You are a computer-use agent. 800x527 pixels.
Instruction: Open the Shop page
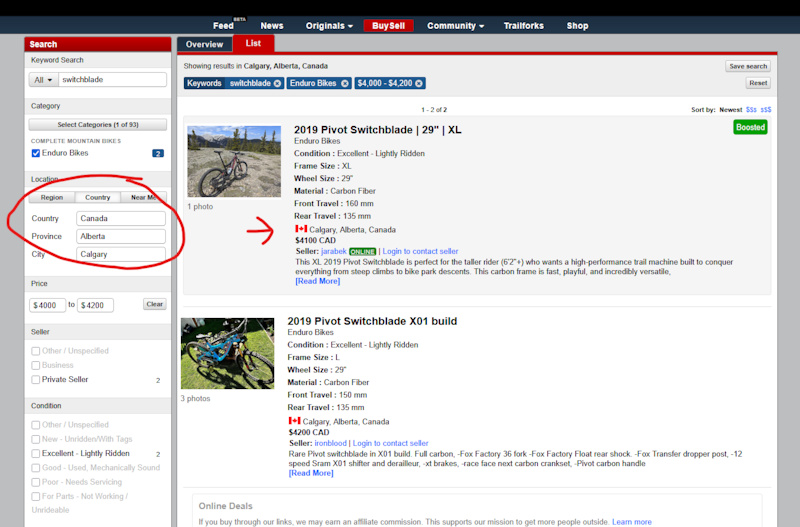[577, 26]
